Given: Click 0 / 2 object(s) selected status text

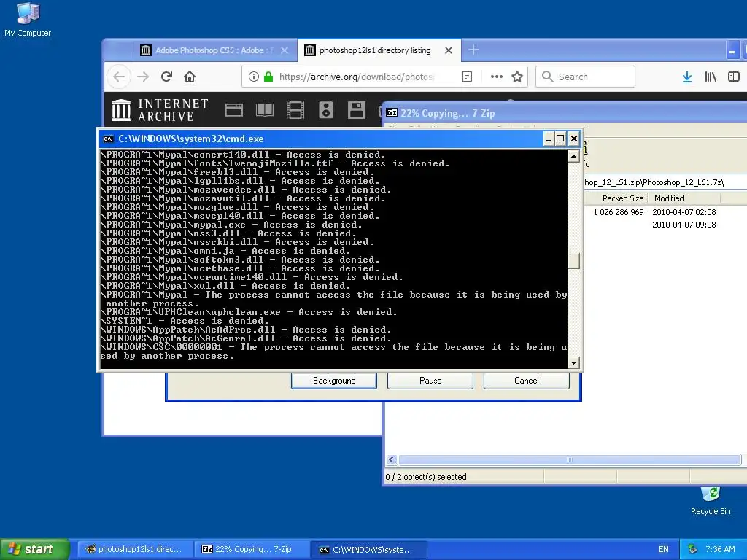Looking at the screenshot, I should coord(426,477).
